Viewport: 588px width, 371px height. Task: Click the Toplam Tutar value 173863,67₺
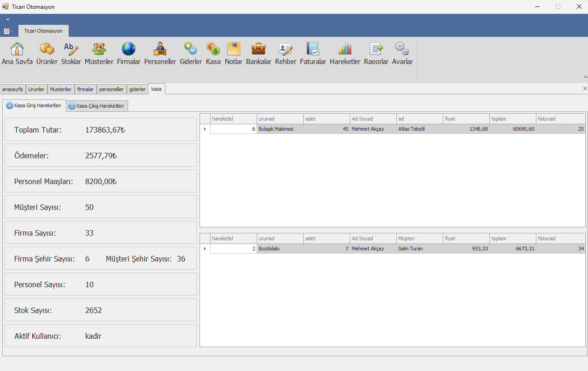(x=105, y=130)
